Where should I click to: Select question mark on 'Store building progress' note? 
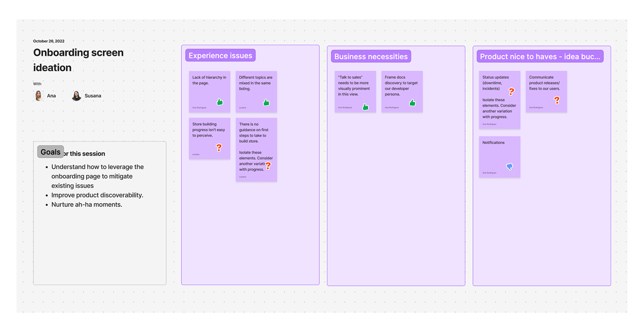pos(219,148)
